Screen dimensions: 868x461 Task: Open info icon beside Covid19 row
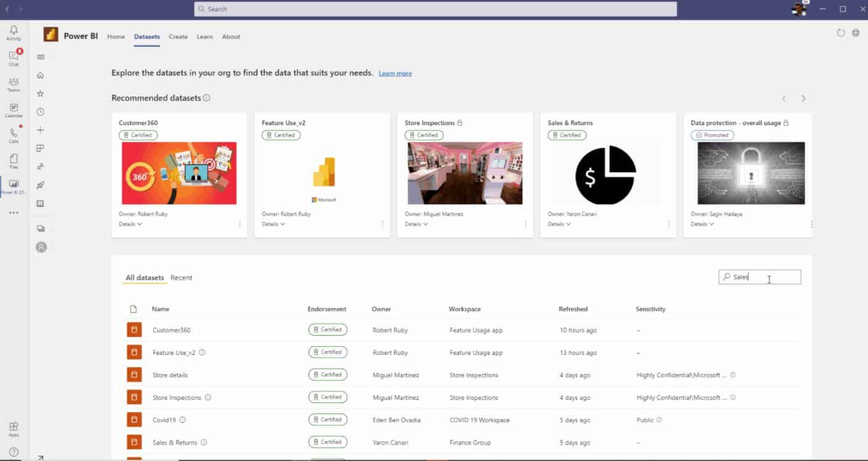183,420
